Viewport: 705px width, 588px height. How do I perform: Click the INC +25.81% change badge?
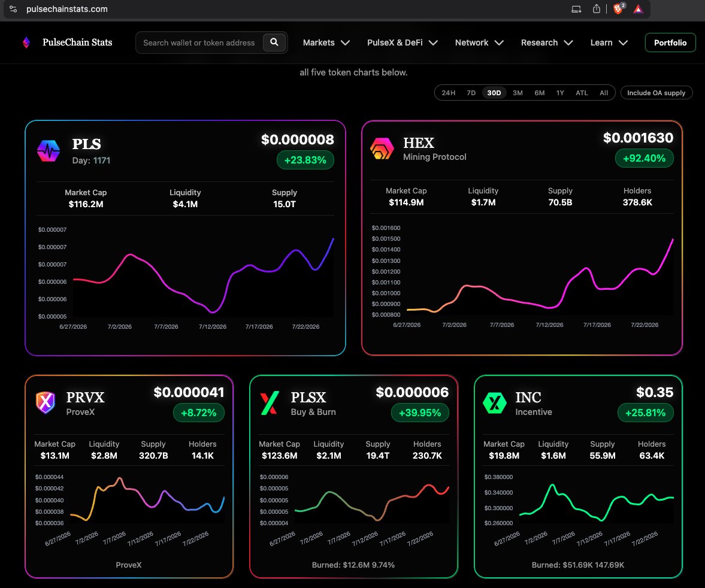point(645,413)
